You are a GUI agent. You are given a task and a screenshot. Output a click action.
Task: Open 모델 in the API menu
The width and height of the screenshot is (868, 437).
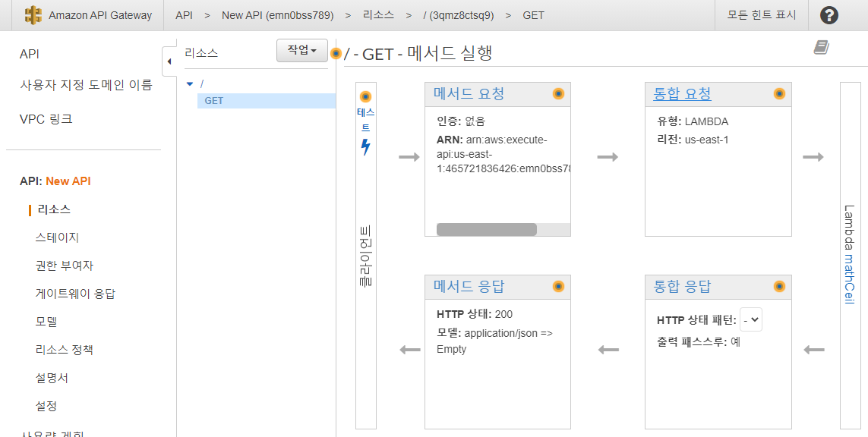[x=46, y=322]
